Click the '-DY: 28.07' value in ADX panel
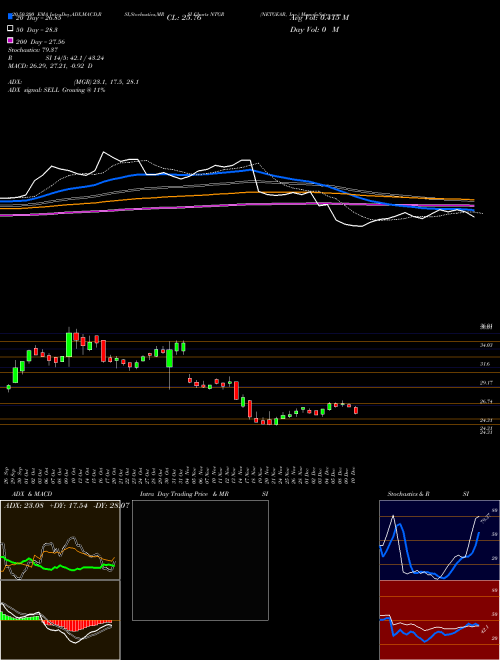500x660 pixels. pos(111,505)
